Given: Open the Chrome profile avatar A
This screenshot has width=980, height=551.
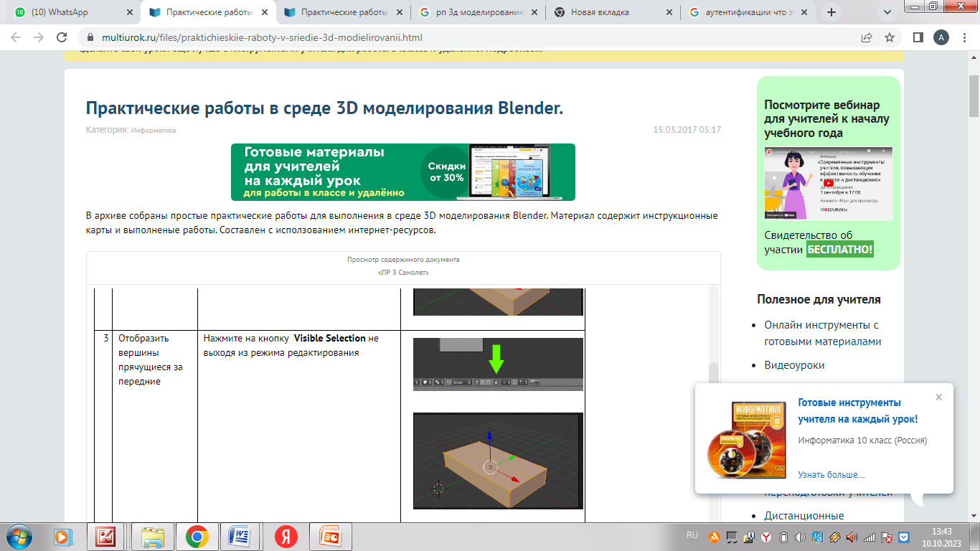Looking at the screenshot, I should coord(941,37).
